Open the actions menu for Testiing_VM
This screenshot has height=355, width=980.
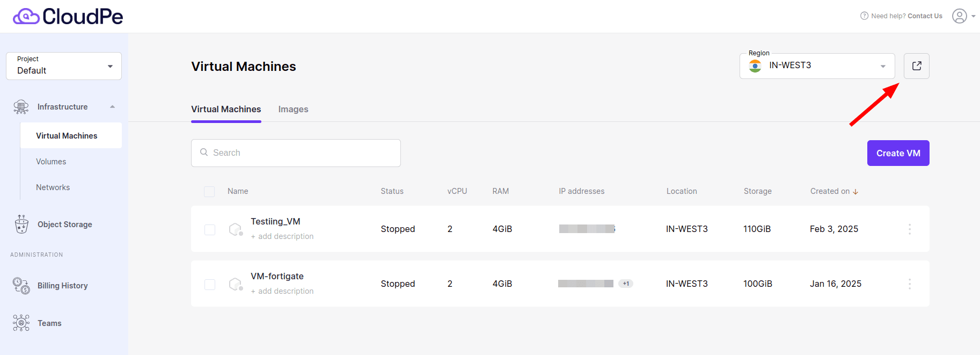910,229
